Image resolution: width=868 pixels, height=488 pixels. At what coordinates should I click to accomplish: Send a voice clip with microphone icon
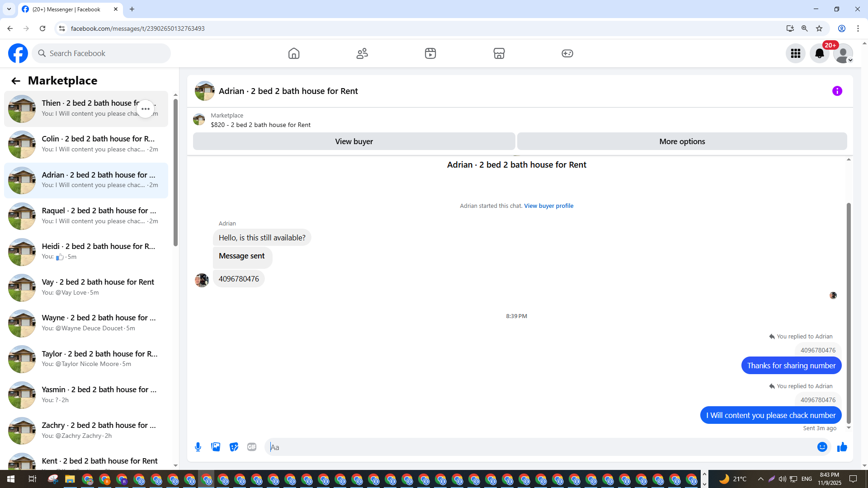tap(198, 447)
